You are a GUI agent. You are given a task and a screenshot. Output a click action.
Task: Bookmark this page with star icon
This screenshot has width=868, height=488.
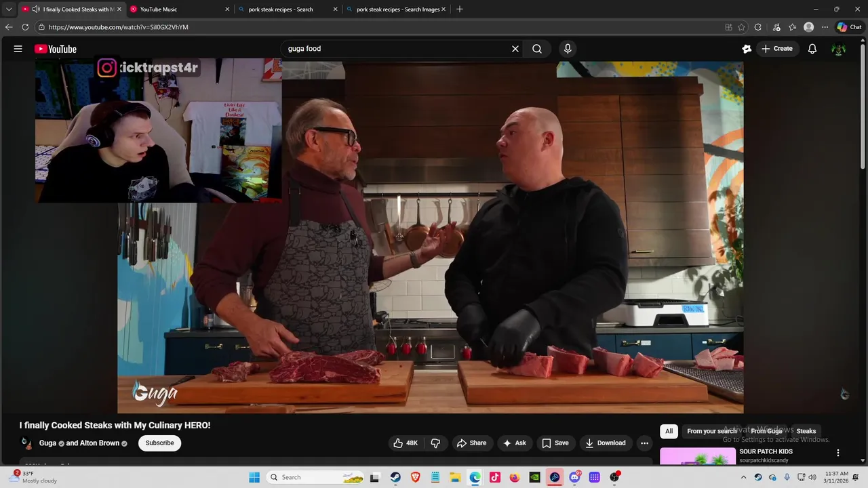click(x=741, y=27)
